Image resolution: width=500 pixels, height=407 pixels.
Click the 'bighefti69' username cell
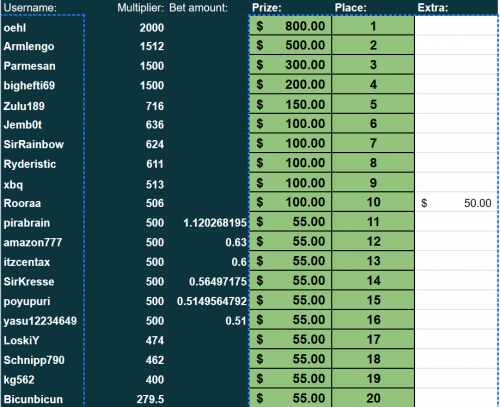(42, 85)
